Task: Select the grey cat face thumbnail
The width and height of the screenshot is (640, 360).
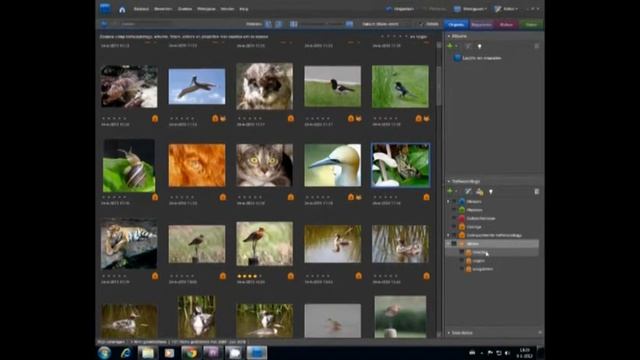Action: 264,165
